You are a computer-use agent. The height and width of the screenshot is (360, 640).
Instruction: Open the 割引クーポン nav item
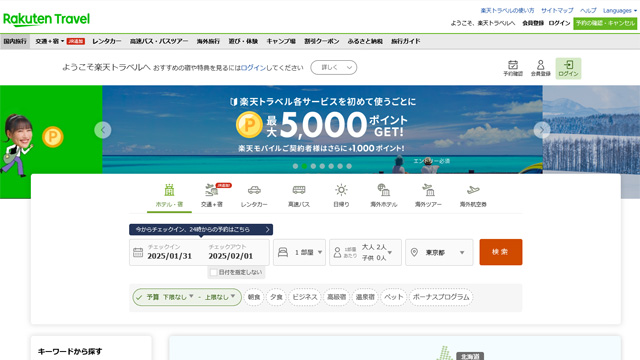[x=322, y=41]
